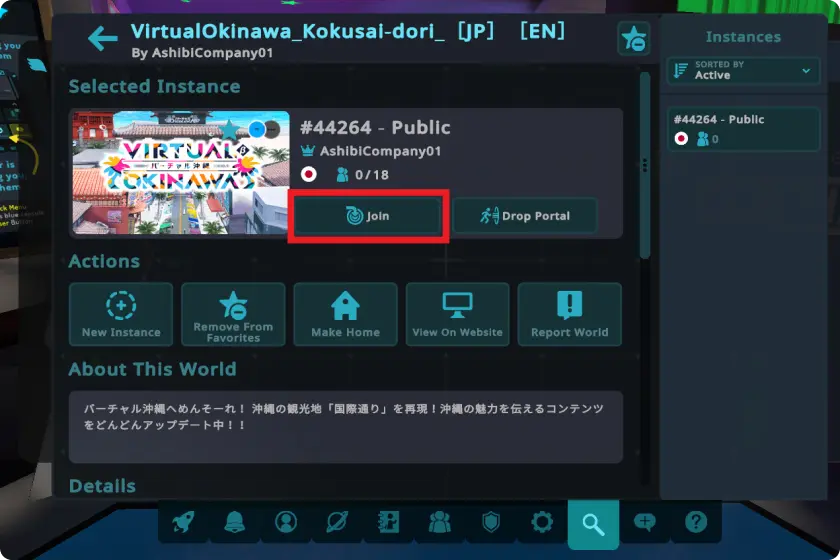The width and height of the screenshot is (840, 560).
Task: Open the chat plus bubble tab
Action: (x=645, y=522)
